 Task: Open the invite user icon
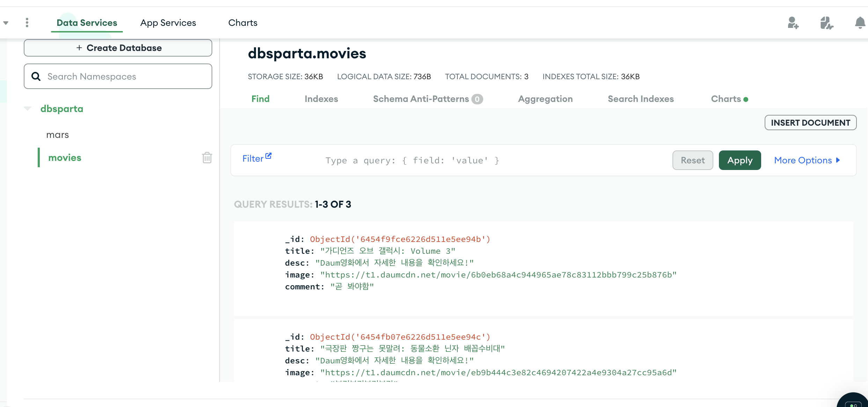793,23
